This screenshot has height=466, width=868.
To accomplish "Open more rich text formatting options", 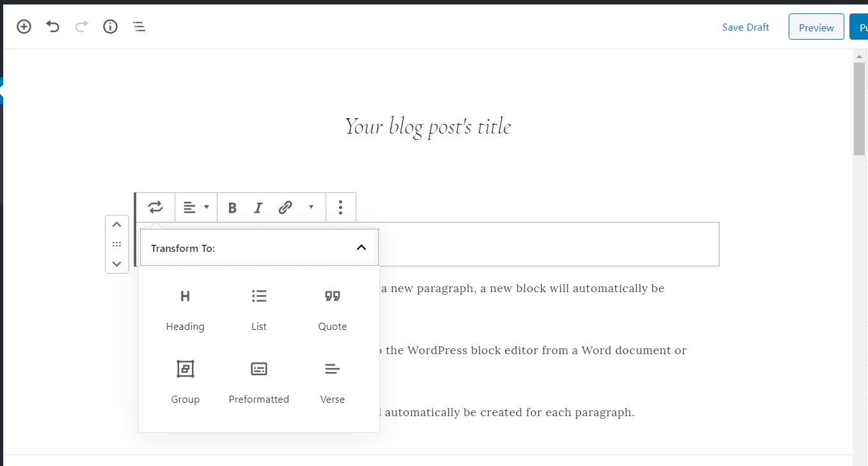I will [312, 207].
